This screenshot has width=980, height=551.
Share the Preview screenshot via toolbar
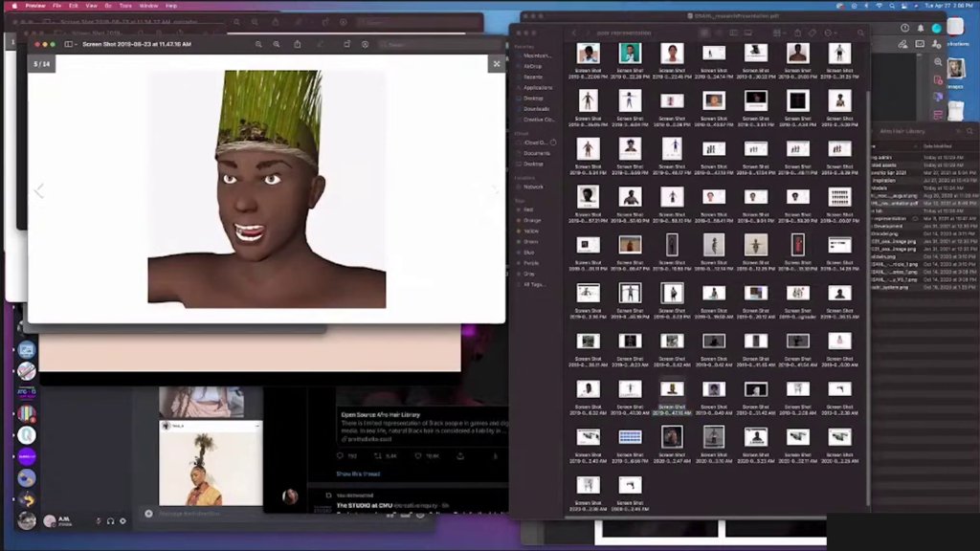(298, 44)
